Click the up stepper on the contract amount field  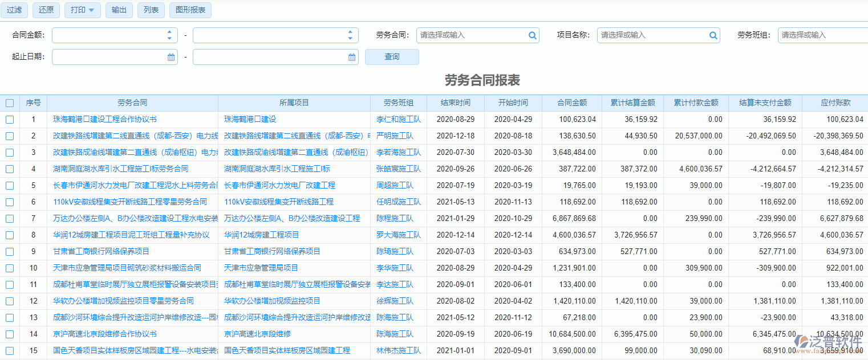[169, 32]
